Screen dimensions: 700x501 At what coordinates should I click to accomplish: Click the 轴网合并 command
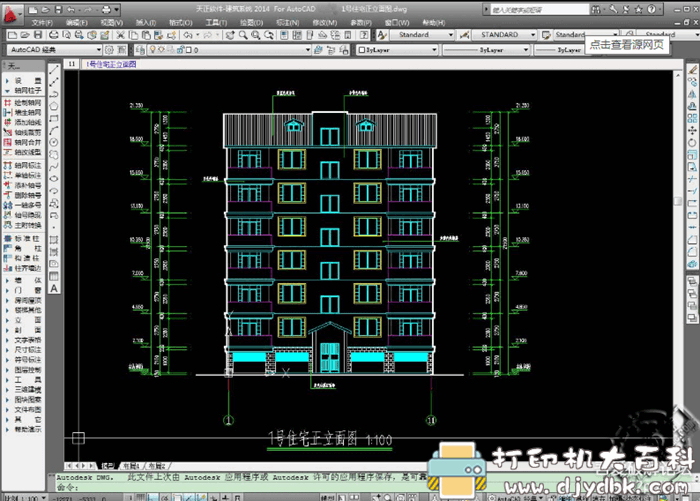pos(23,142)
